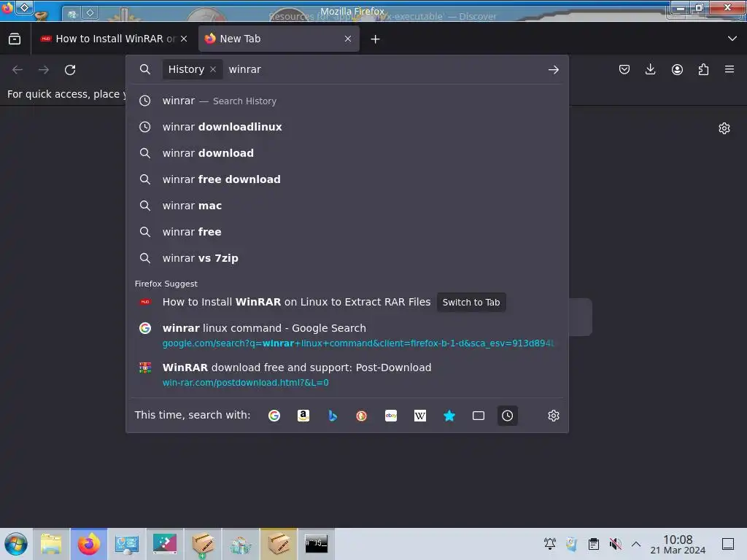Expand hidden system tray icons arrow

tap(636, 544)
